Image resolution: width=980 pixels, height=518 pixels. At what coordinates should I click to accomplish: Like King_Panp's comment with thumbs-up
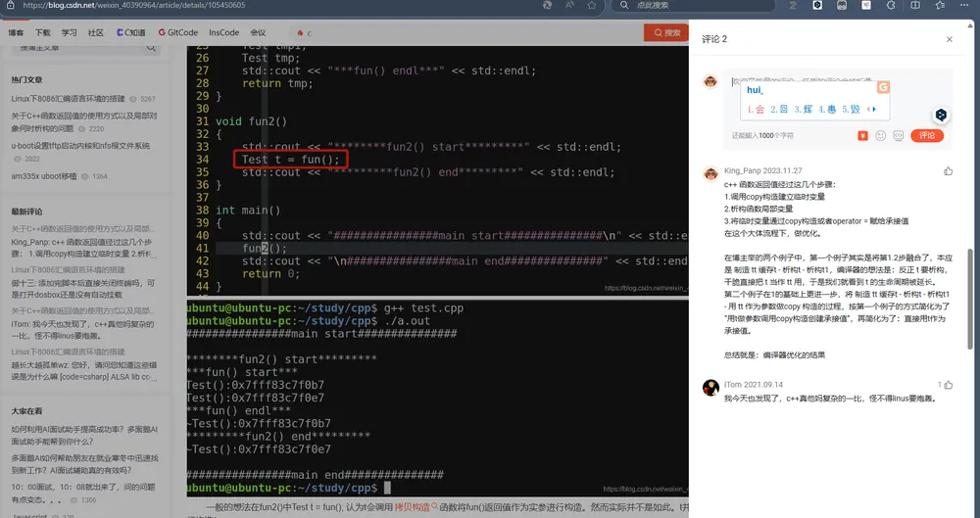point(948,171)
